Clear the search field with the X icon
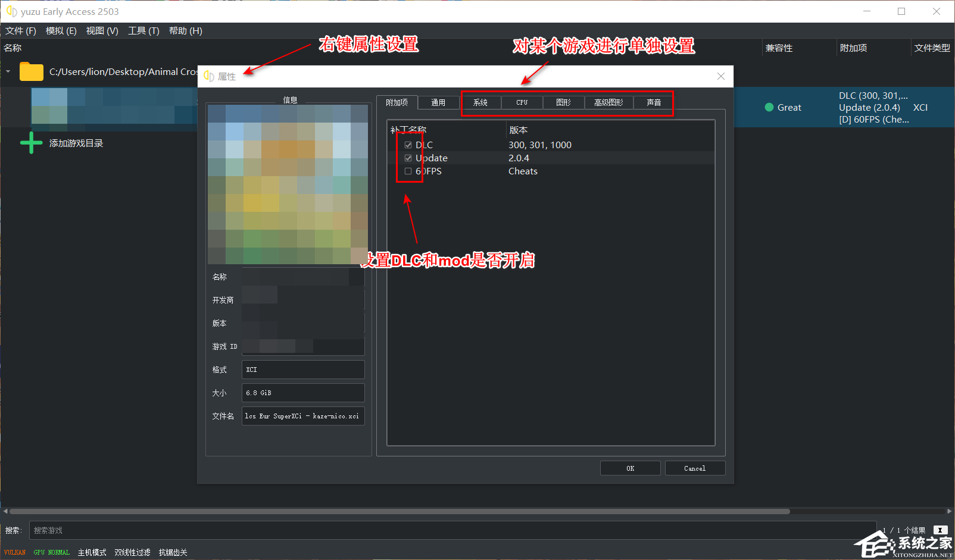The width and height of the screenshot is (955, 560). [940, 530]
